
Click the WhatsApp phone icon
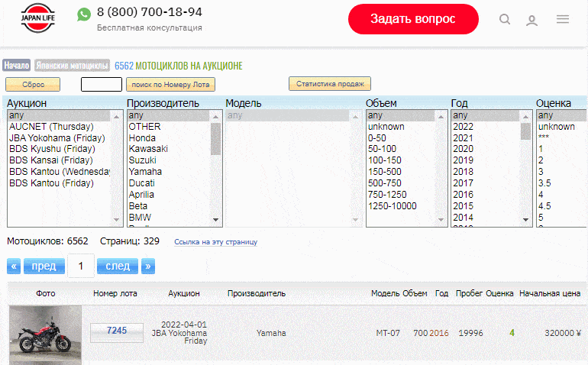pos(84,14)
